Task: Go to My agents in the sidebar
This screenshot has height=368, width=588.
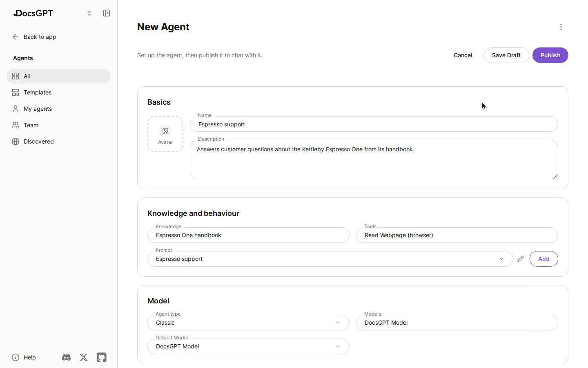Action: pyautogui.click(x=58, y=109)
